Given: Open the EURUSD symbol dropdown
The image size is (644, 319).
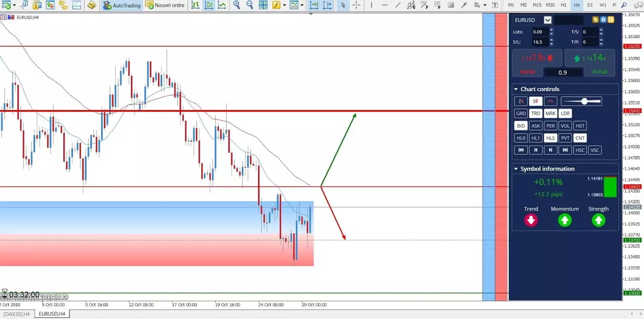Looking at the screenshot, I should click(548, 20).
